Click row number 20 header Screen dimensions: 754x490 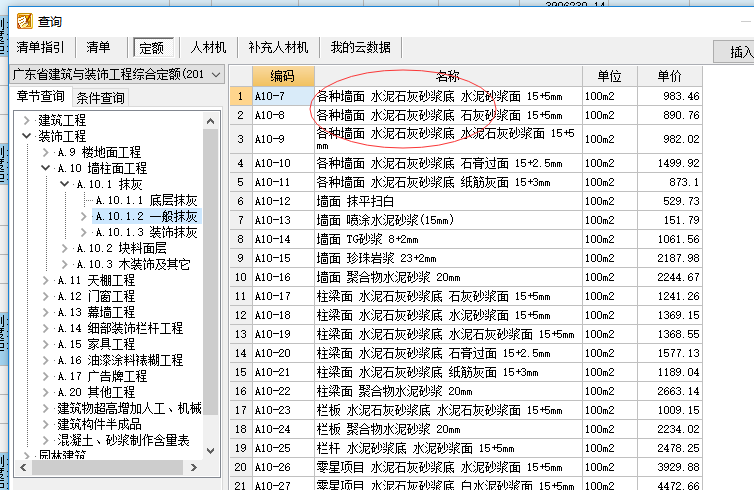240,467
